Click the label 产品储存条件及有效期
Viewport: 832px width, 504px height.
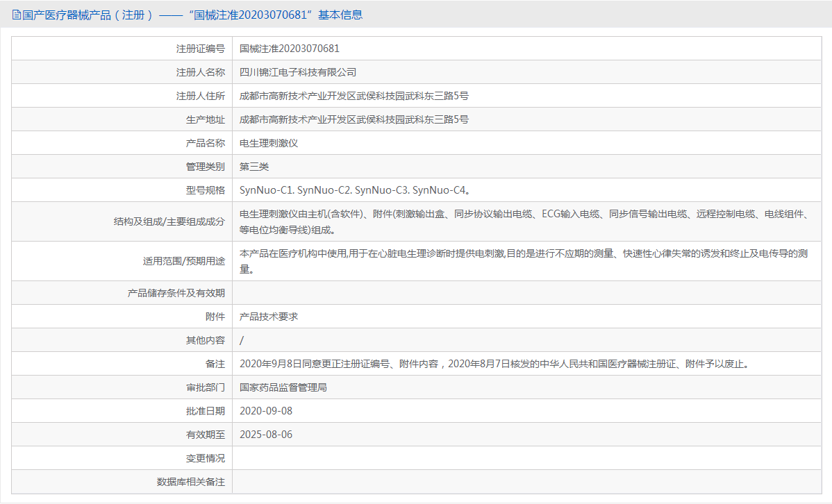(x=176, y=293)
